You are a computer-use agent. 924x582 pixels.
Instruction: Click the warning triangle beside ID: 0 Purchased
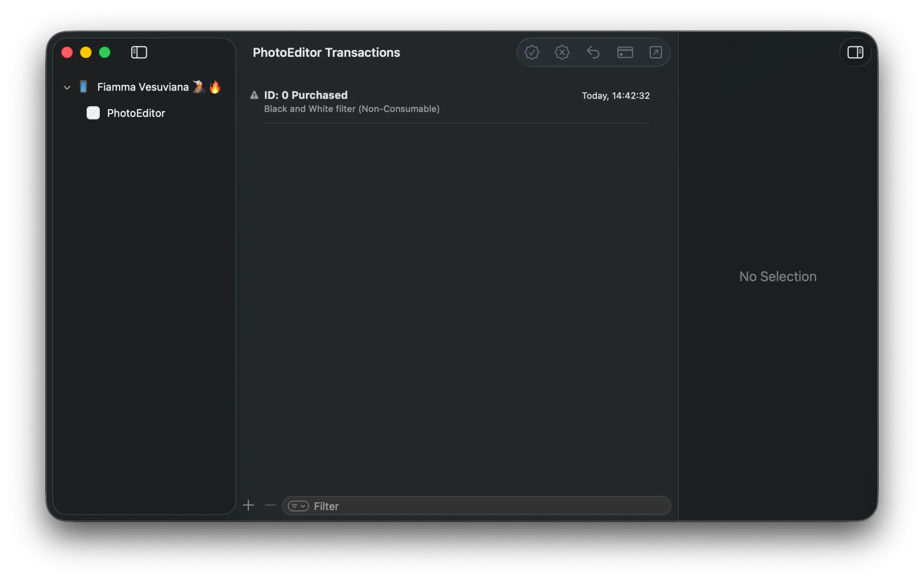[254, 95]
